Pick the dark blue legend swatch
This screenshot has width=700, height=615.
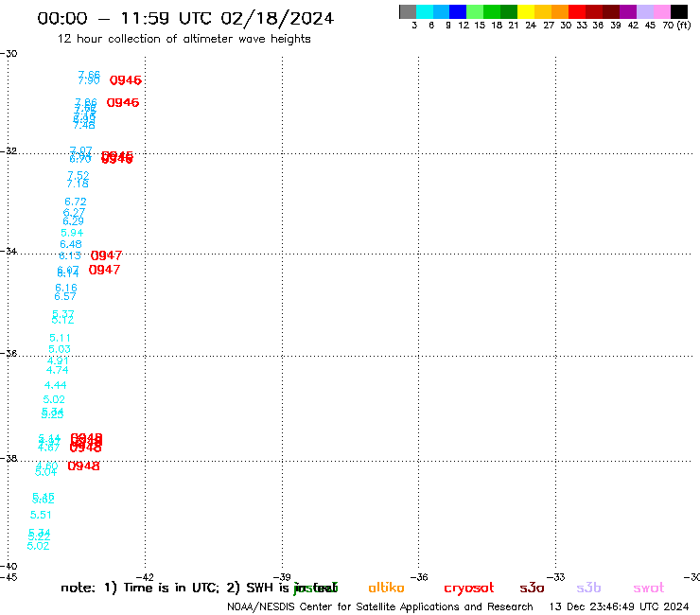(458, 11)
